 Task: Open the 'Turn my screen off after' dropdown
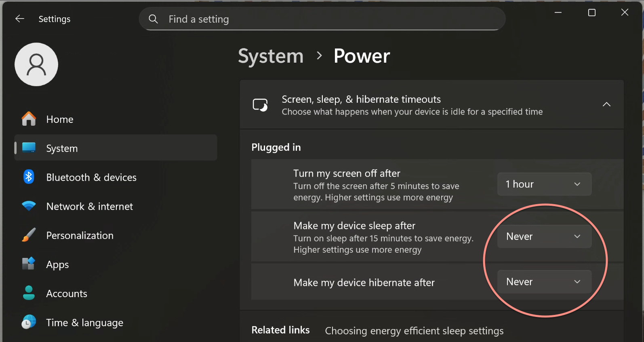point(544,184)
